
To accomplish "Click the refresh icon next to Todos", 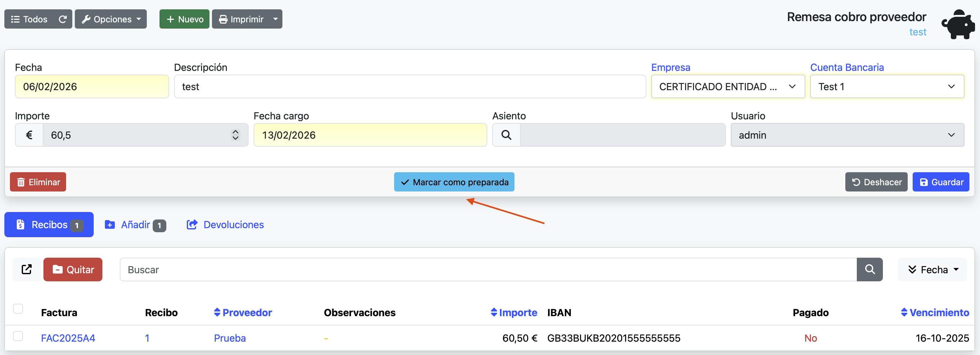I will click(63, 19).
